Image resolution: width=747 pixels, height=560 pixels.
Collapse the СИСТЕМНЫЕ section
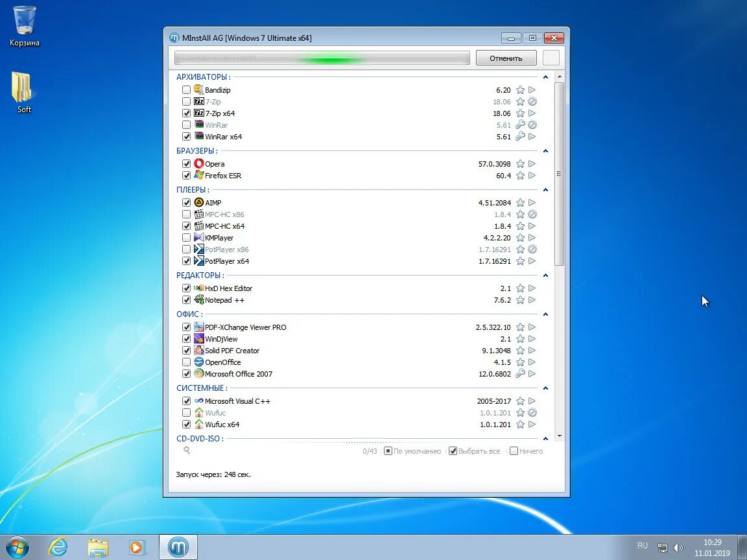point(545,388)
